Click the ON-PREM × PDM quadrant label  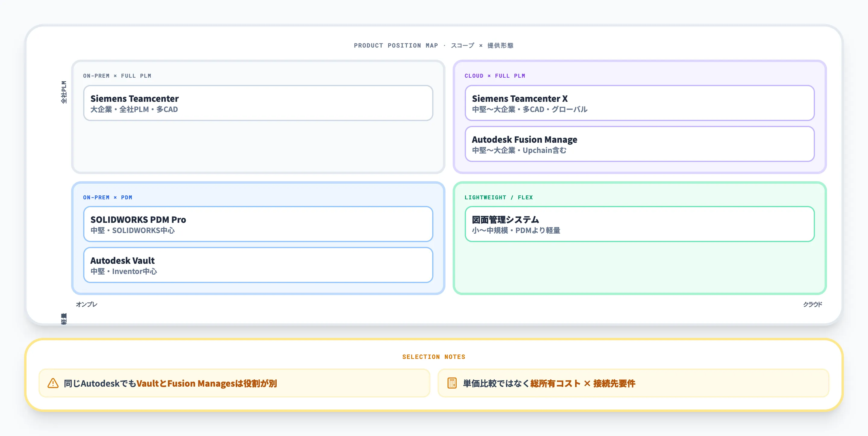(x=108, y=198)
